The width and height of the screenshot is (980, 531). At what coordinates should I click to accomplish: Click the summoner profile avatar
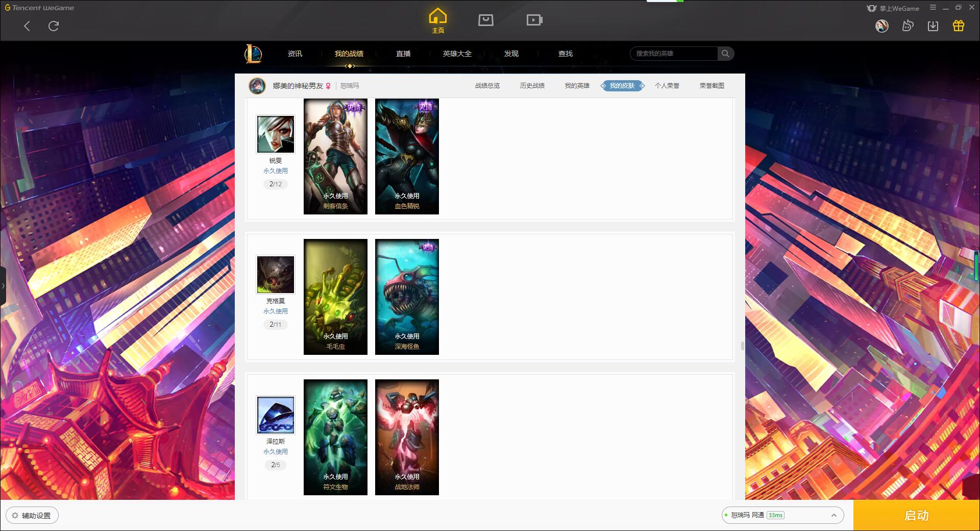pos(257,86)
